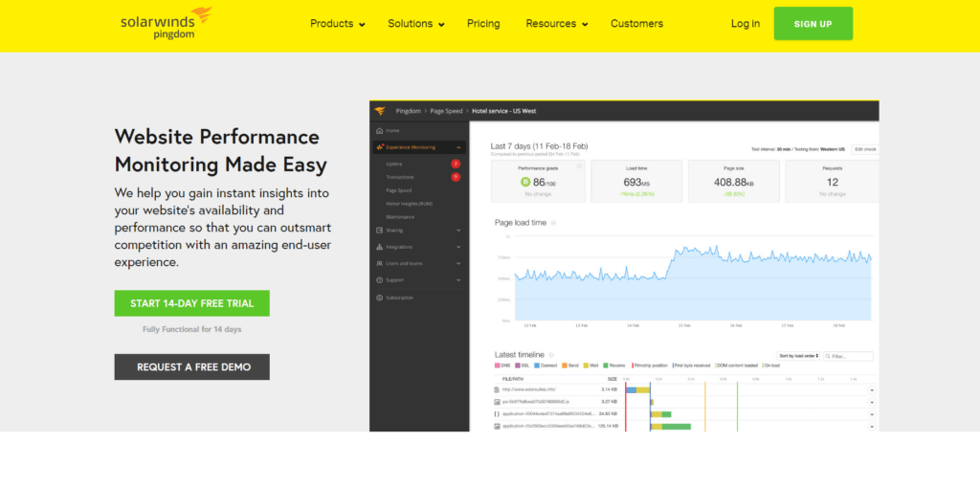Viewport: 980px width, 486px height.
Task: Click the Sharing icon in sidebar
Action: [x=379, y=231]
